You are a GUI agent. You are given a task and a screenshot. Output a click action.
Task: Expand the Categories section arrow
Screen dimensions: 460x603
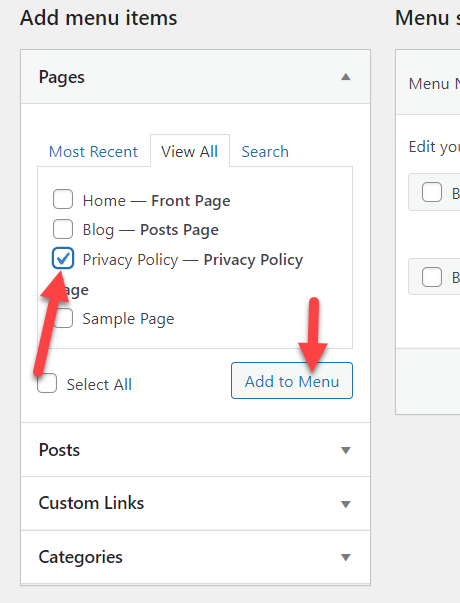point(345,557)
